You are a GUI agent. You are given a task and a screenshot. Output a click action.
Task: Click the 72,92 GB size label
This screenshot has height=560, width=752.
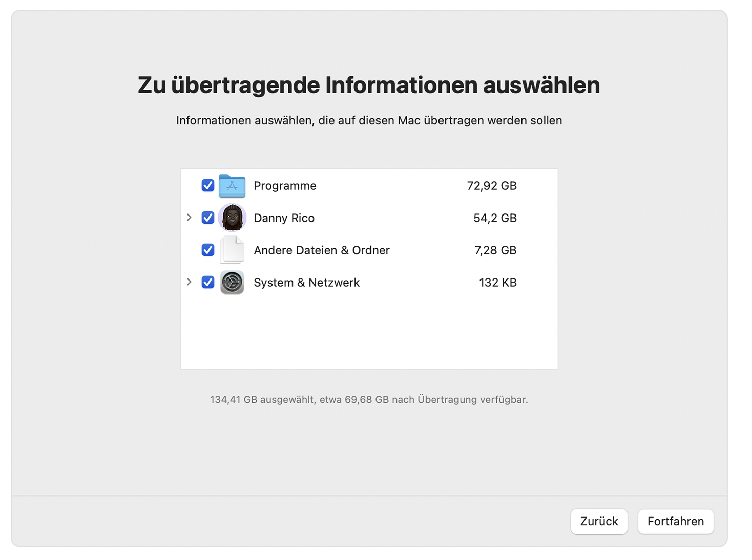click(x=492, y=186)
